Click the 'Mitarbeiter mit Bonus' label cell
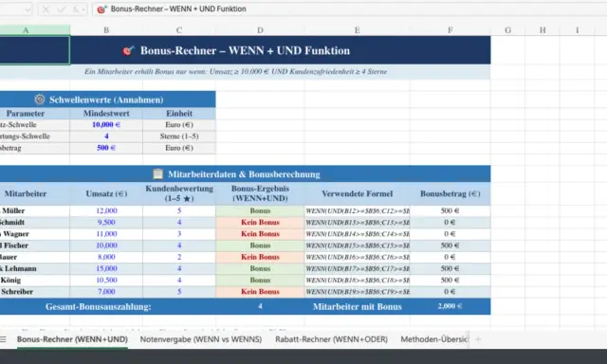This screenshot has width=607, height=364. point(357,307)
